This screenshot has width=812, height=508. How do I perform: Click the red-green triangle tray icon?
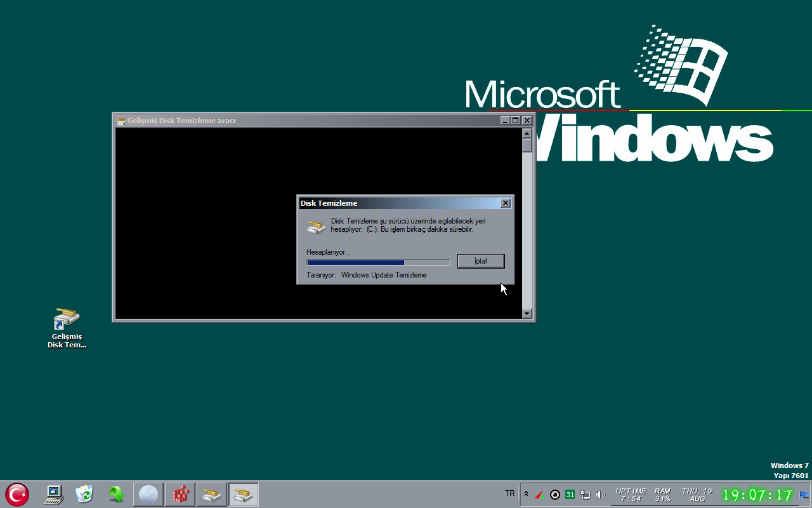click(540, 495)
